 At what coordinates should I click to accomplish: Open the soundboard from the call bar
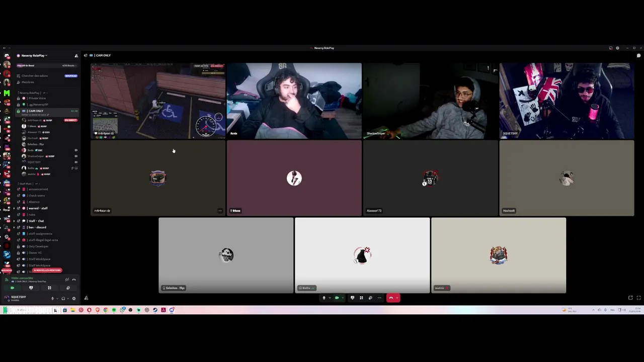tap(370, 298)
